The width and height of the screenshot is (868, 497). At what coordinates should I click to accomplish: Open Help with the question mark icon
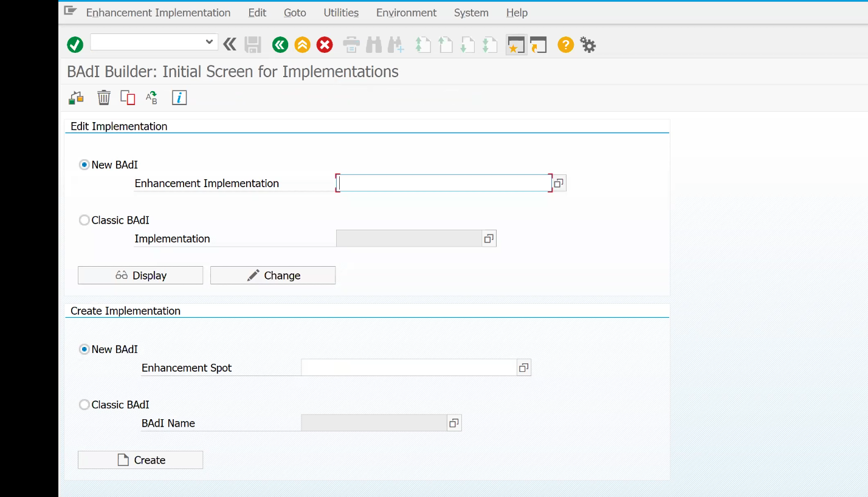(565, 44)
